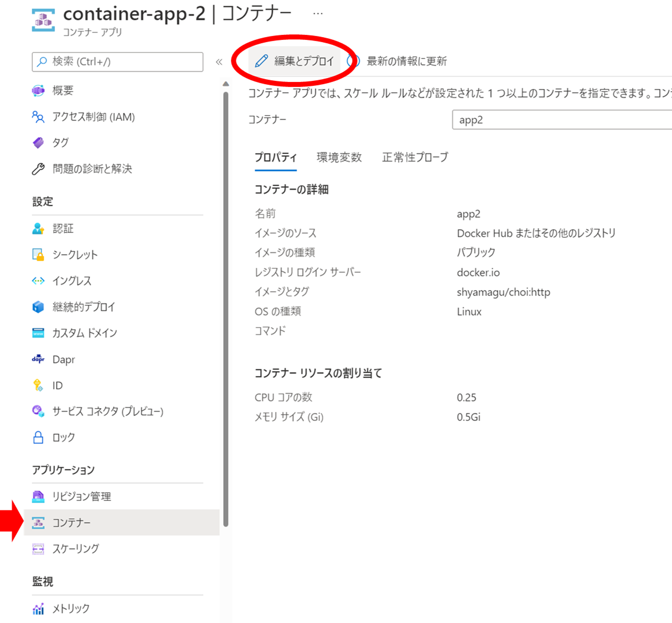Click the 検索 (Ctrl+/) search field
The height and width of the screenshot is (623, 672).
117,62
